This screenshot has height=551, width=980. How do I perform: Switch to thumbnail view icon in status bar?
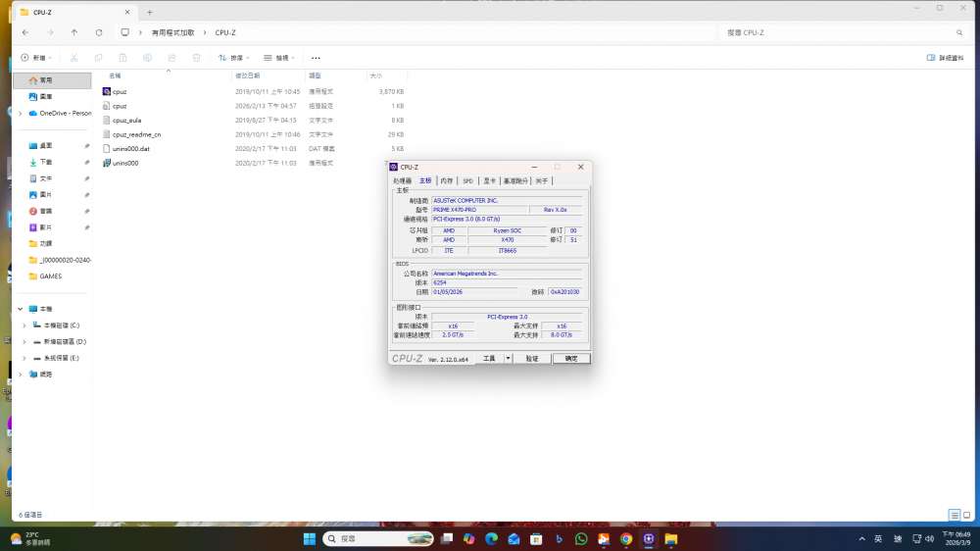pos(966,515)
